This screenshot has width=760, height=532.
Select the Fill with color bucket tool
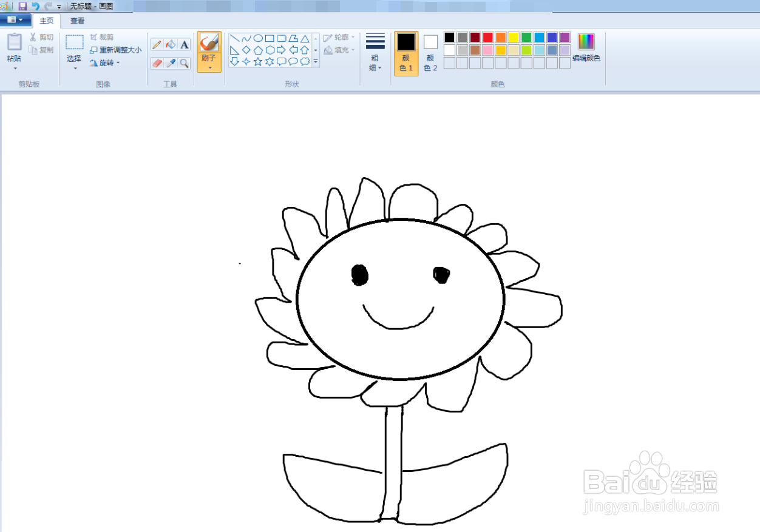(x=171, y=44)
